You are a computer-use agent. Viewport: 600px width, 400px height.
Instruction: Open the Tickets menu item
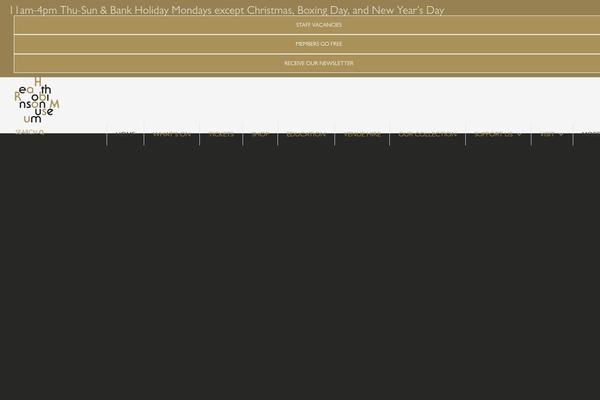tap(221, 134)
